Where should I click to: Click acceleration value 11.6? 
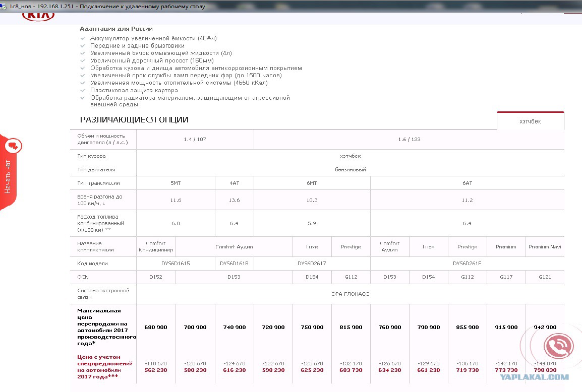point(176,200)
